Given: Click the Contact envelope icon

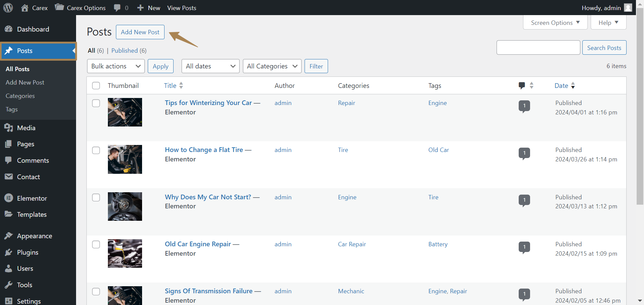Looking at the screenshot, I should [9, 176].
